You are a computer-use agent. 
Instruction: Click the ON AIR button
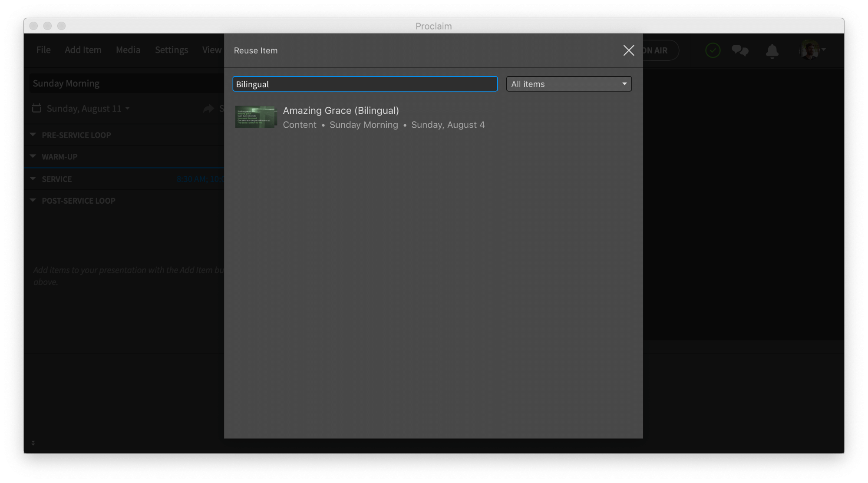[661, 50]
